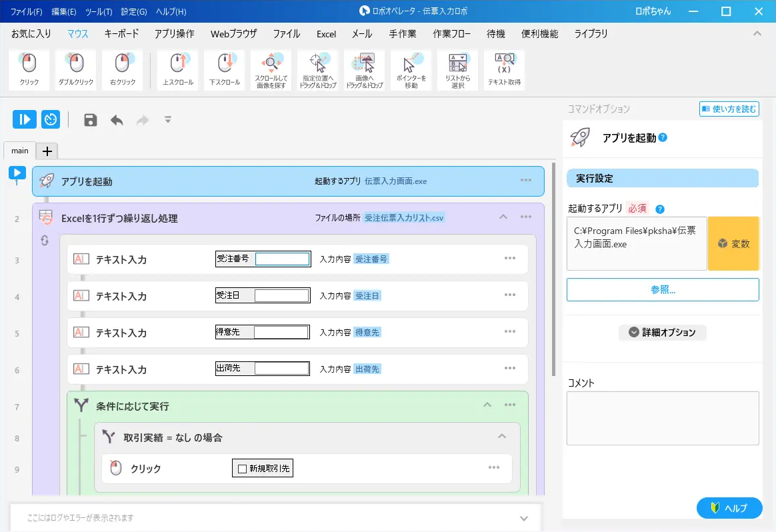776x532 pixels.
Task: Collapse the 取引実績 = なし の場合 branch
Action: (502, 437)
